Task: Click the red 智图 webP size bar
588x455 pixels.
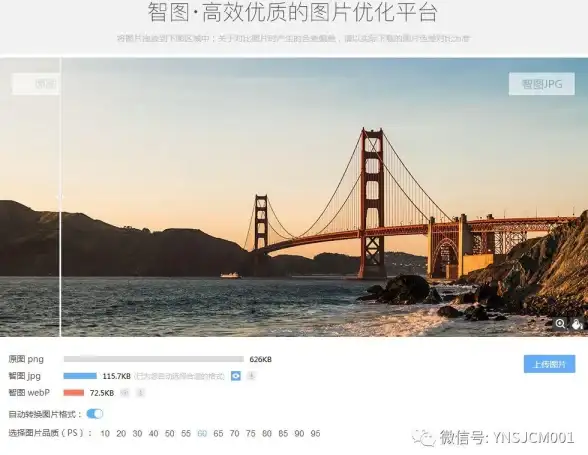Action: pyautogui.click(x=74, y=393)
